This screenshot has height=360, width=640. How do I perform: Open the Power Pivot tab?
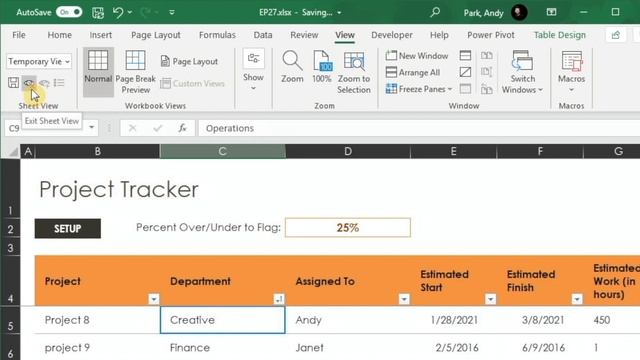(491, 35)
